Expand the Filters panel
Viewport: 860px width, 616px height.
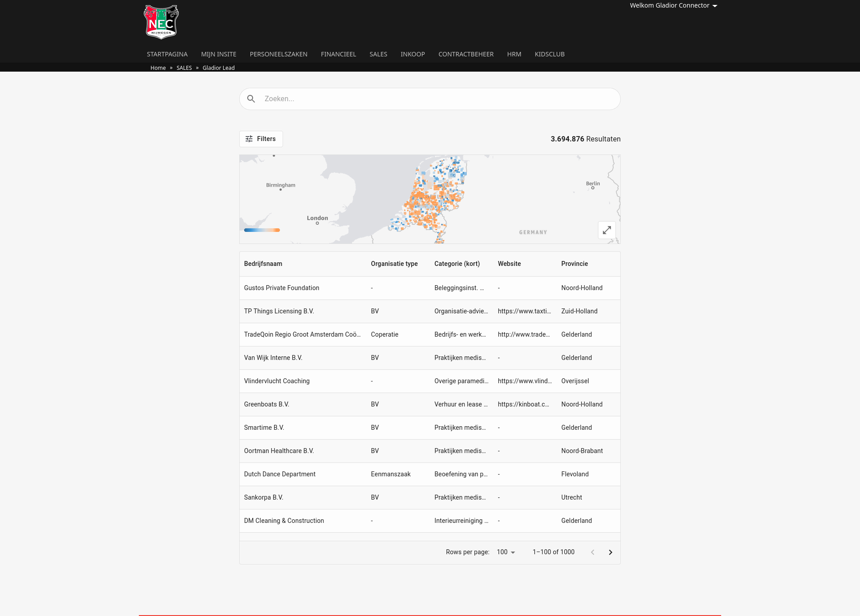[261, 139]
